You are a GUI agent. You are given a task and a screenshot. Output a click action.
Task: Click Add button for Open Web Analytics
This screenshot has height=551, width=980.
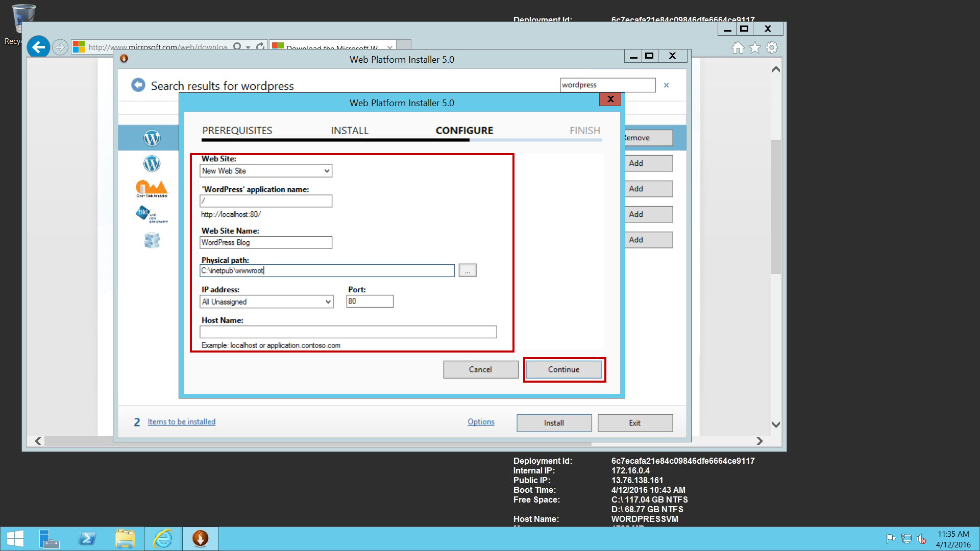tap(648, 189)
